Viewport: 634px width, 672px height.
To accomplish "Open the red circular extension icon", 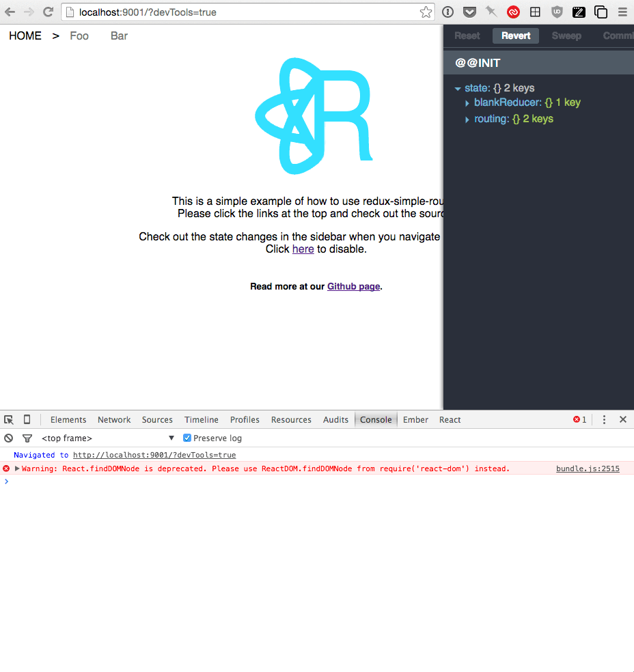I will (x=513, y=12).
